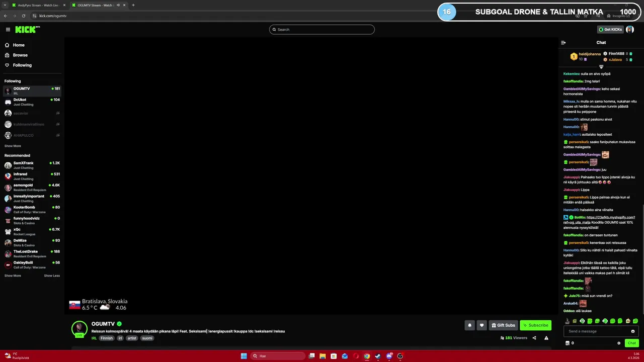This screenshot has height=362, width=644.
Task: Click the Gift Subs button
Action: point(503,325)
